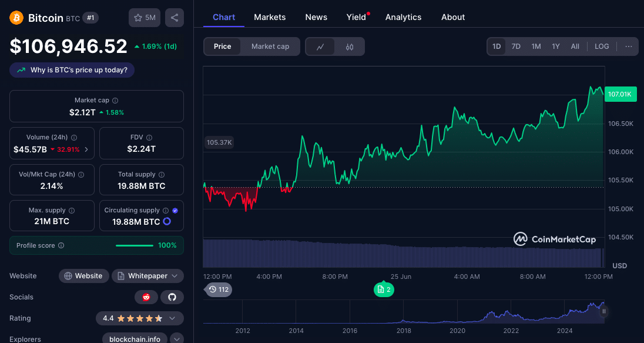
Task: Select the Market cap toggle
Action: [x=270, y=46]
